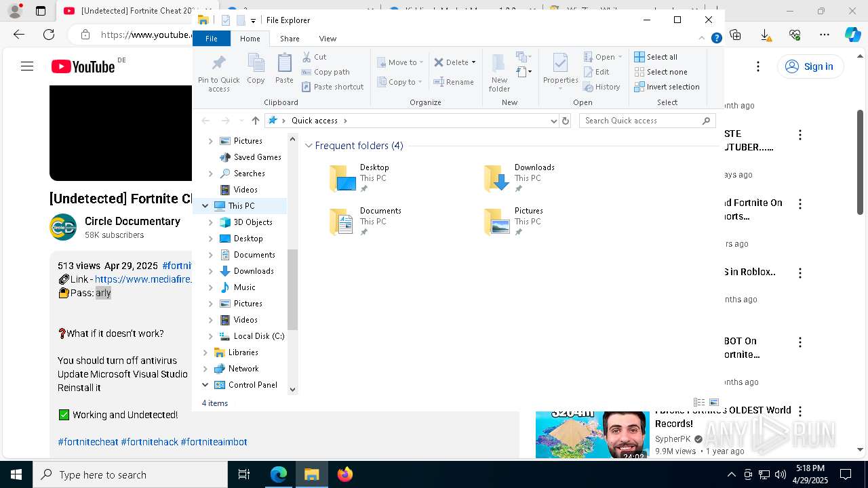Open Task View on taskbar

click(244, 475)
